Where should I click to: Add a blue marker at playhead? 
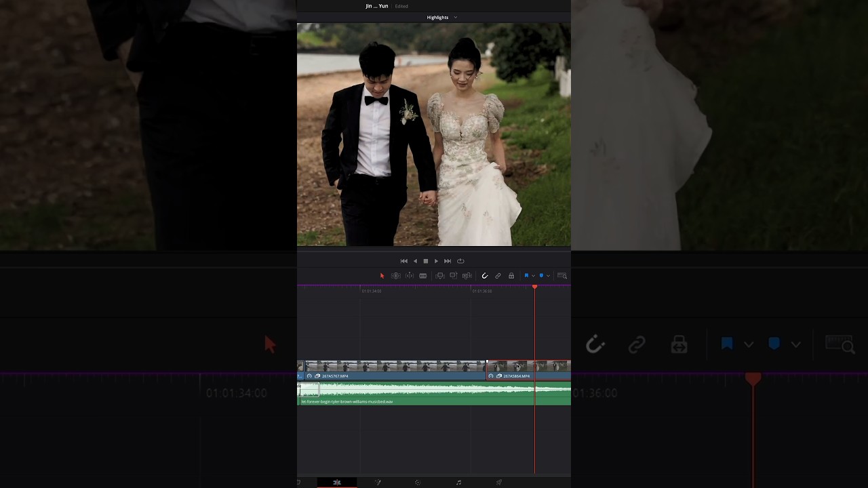[541, 276]
